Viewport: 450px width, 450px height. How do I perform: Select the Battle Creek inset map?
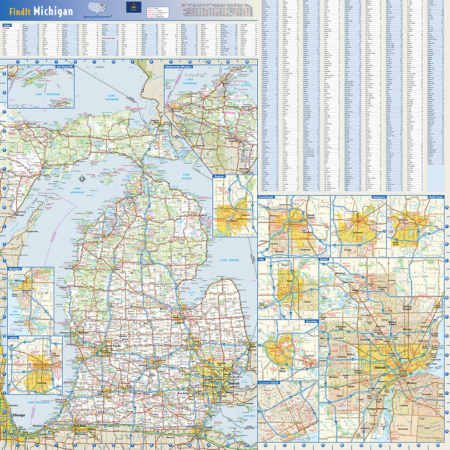pos(415,226)
